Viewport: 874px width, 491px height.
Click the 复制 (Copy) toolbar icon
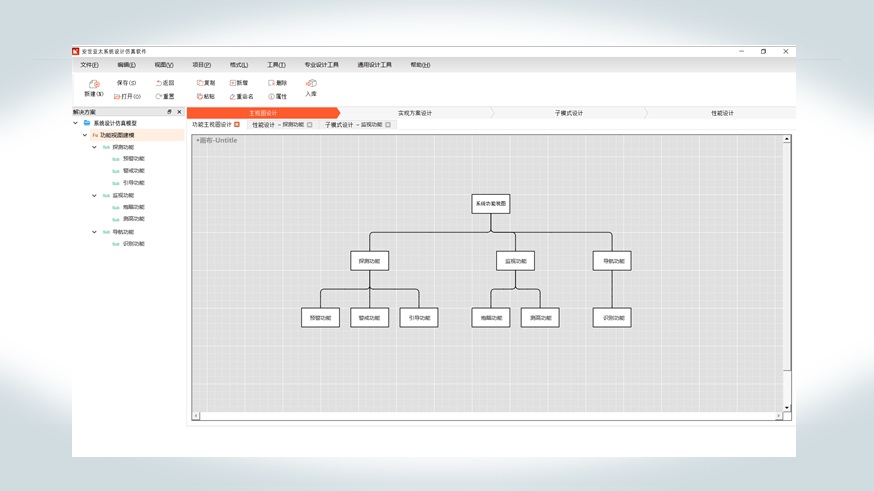click(x=200, y=83)
